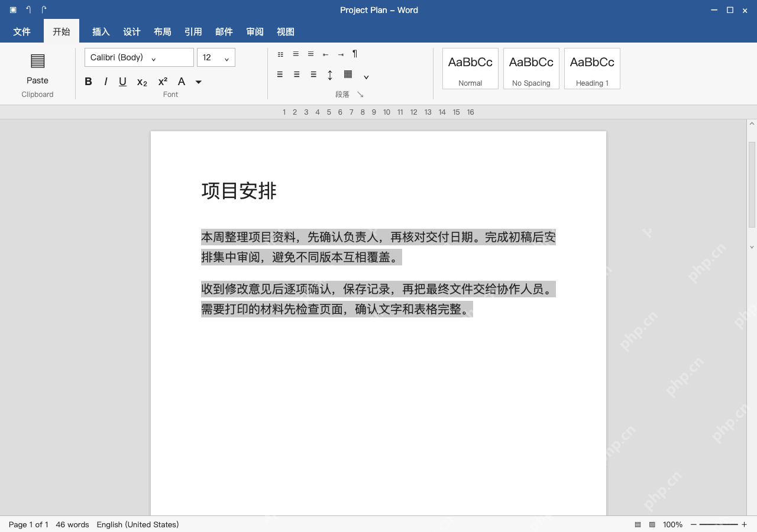Expand the font color arrow menu
This screenshot has height=532, width=757.
coord(199,82)
